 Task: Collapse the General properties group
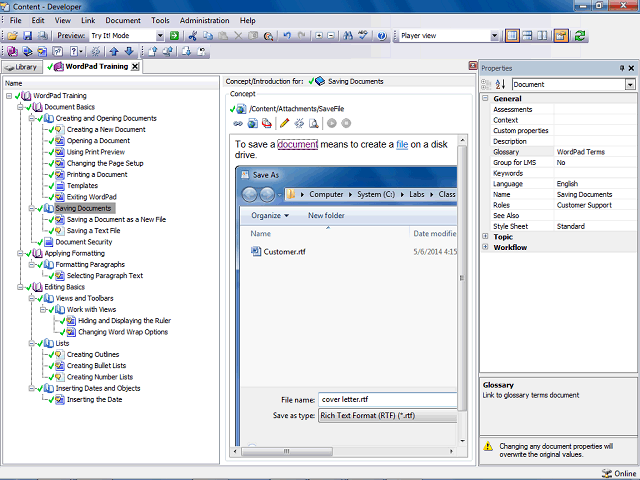tap(485, 98)
